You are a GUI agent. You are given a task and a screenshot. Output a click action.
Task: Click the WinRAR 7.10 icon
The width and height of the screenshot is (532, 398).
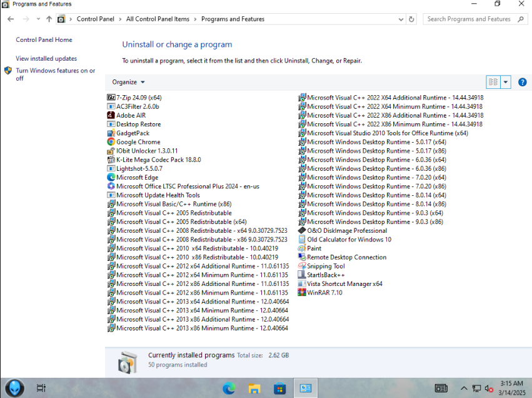(302, 292)
